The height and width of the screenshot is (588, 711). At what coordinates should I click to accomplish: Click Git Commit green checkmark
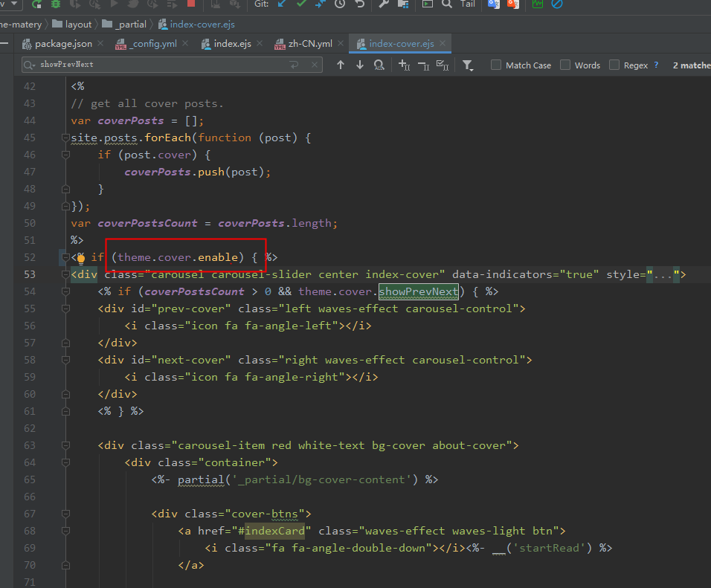pyautogui.click(x=301, y=4)
